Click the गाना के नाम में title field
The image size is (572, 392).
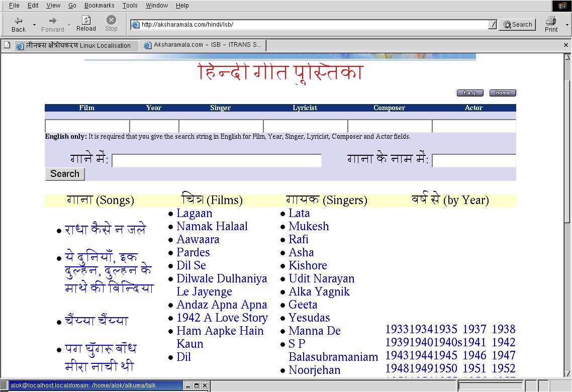(474, 160)
